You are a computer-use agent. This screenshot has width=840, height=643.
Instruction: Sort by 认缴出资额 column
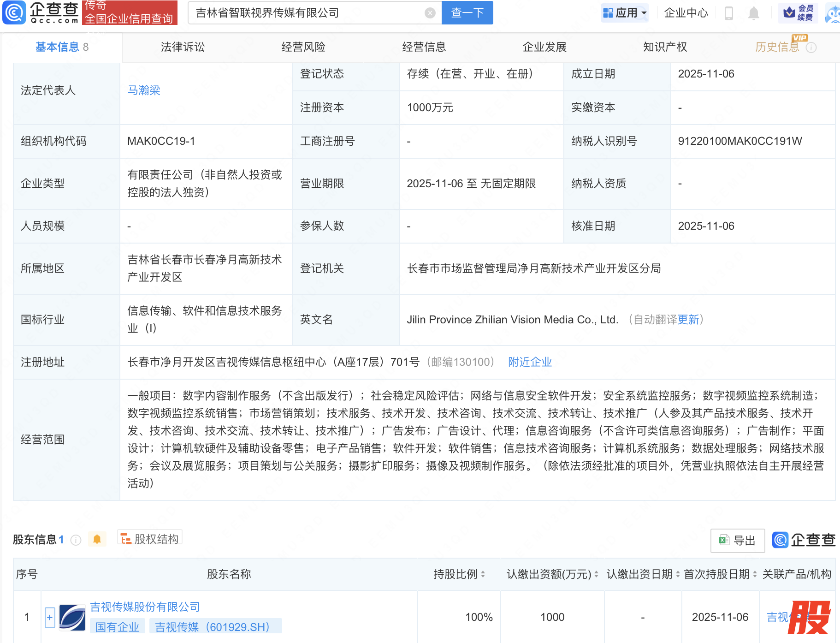(x=596, y=574)
